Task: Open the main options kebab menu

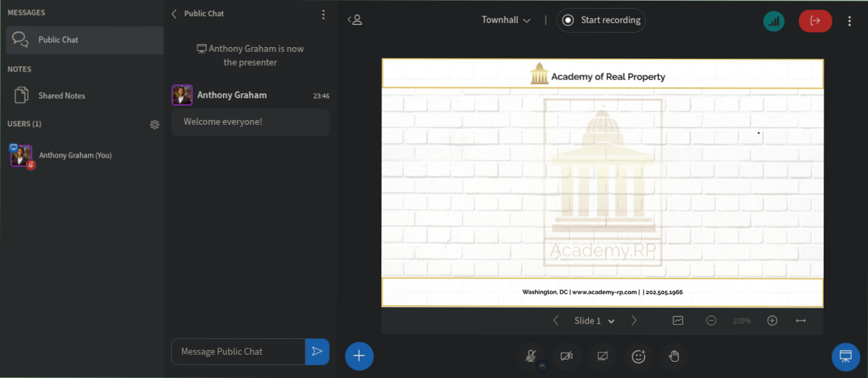Action: tap(850, 20)
